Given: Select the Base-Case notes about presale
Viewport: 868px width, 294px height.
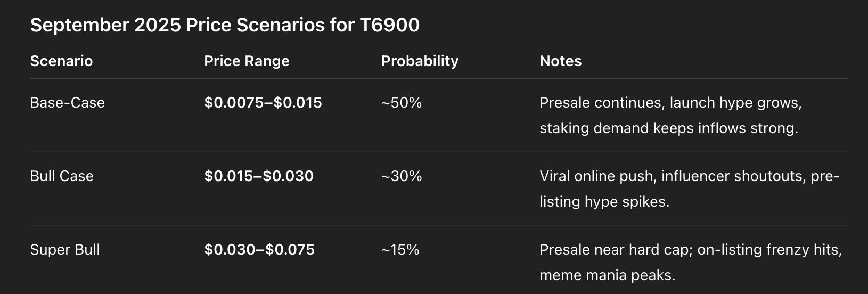Looking at the screenshot, I should 670,115.
